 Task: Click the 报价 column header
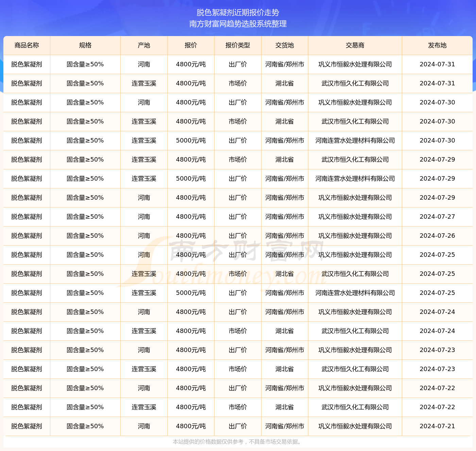click(191, 45)
